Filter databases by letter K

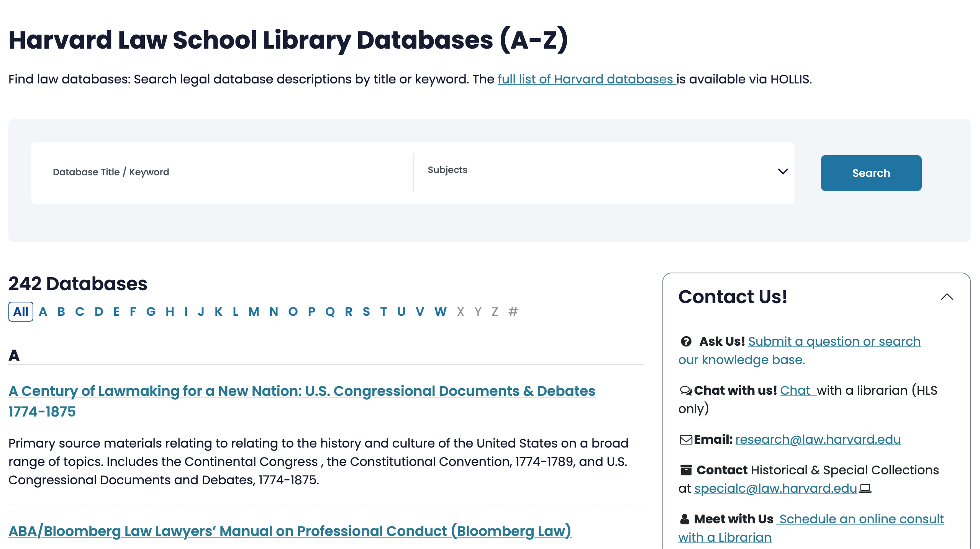click(218, 311)
